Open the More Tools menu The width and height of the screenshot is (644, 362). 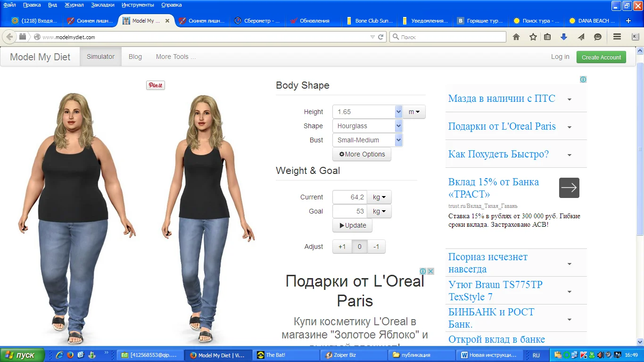[x=176, y=57]
